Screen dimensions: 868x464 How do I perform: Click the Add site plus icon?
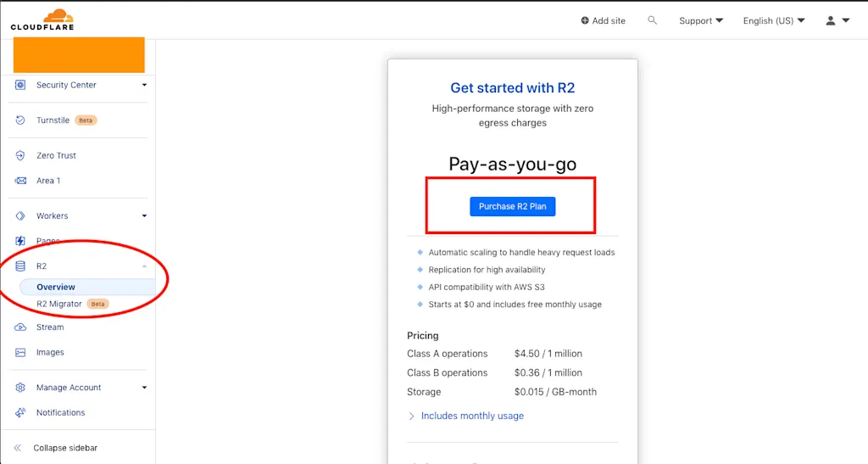[x=585, y=20]
